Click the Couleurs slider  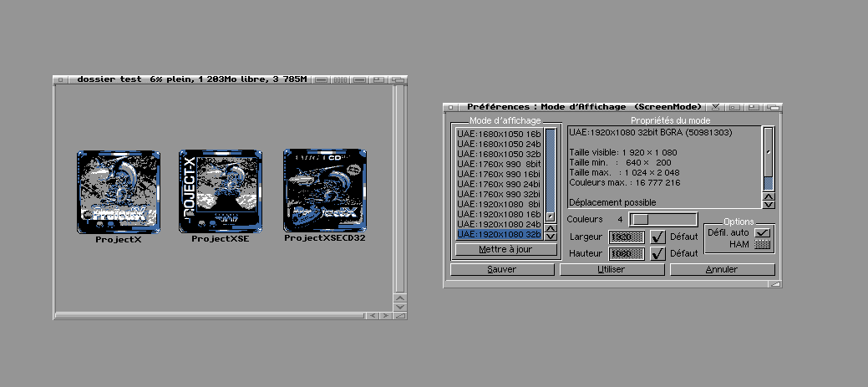pyautogui.click(x=663, y=219)
